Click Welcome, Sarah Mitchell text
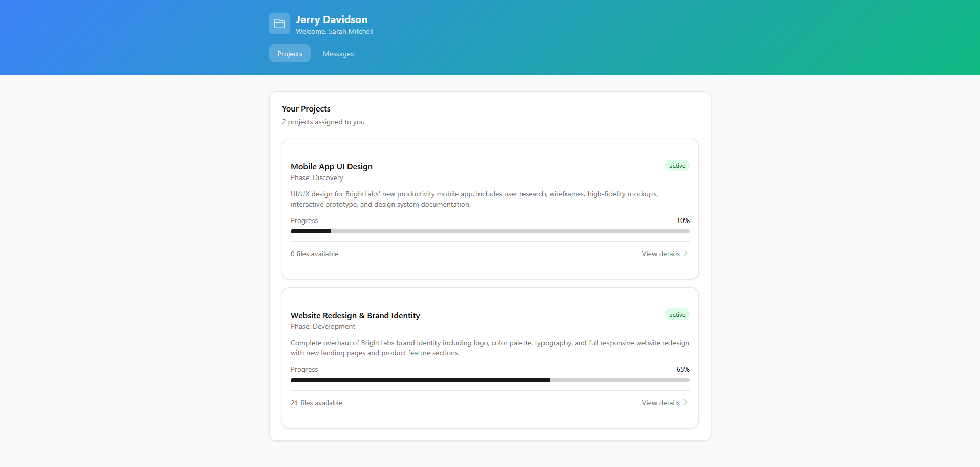The width and height of the screenshot is (980, 467). tap(334, 31)
